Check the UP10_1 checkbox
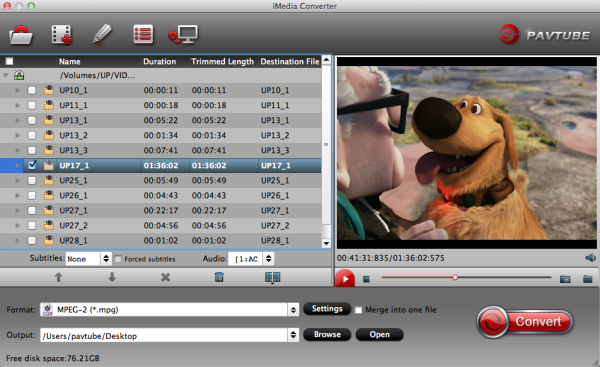Image resolution: width=600 pixels, height=367 pixels. point(32,90)
